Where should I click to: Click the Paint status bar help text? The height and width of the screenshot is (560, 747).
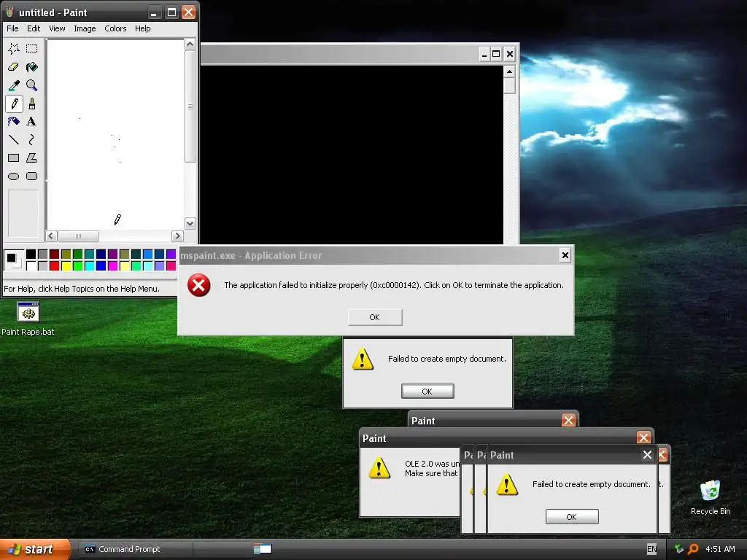(x=82, y=289)
